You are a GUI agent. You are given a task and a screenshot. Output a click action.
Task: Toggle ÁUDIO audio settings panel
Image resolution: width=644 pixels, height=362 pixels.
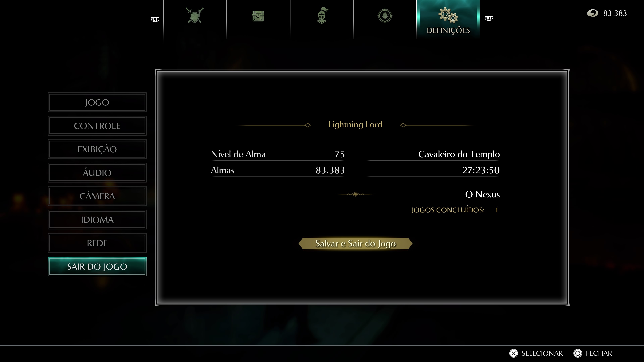(97, 173)
